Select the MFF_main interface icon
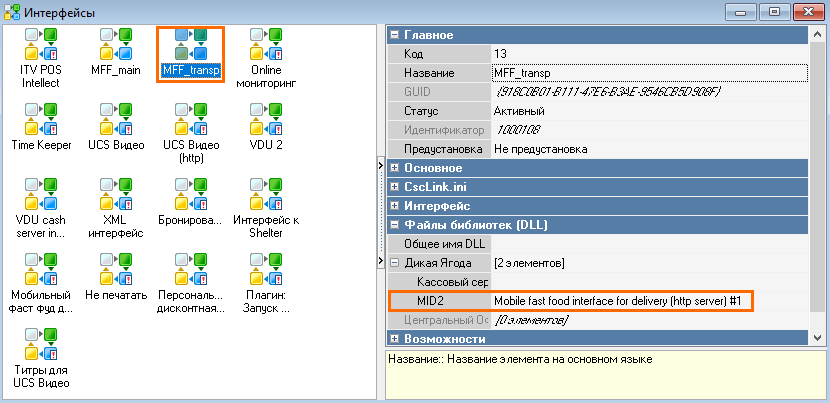The width and height of the screenshot is (830, 403). pos(115,46)
